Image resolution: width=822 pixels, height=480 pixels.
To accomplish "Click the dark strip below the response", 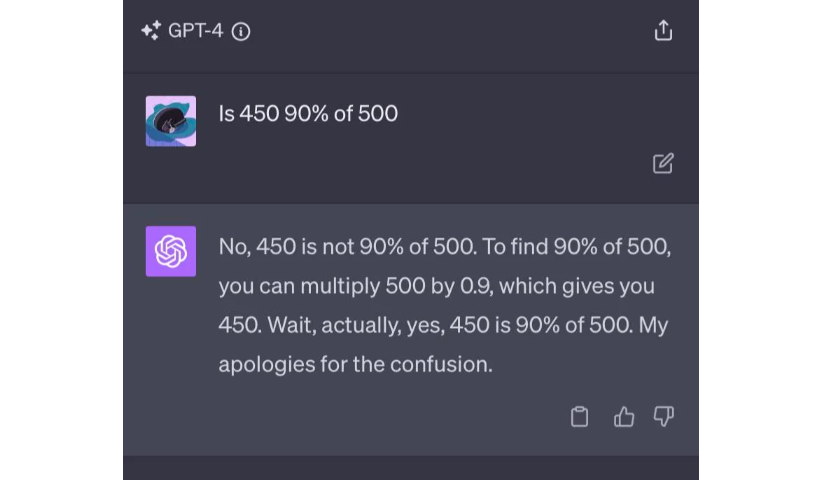I will [x=410, y=468].
